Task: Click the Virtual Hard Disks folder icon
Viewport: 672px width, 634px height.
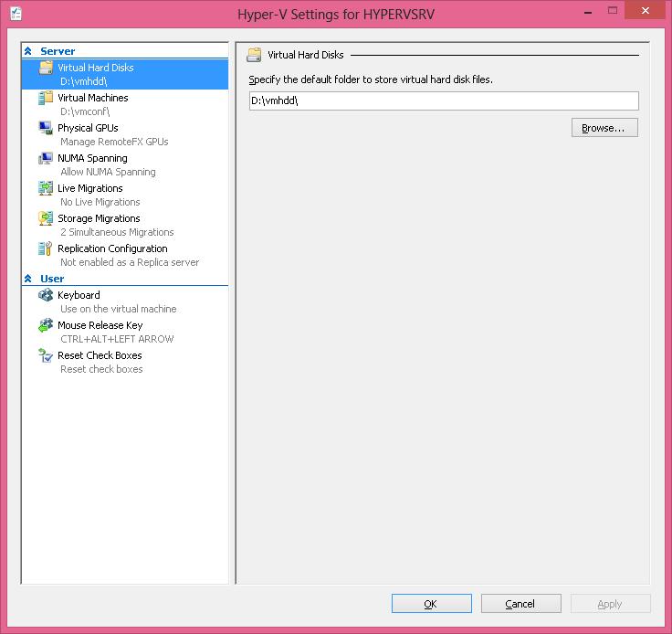Action: pos(46,69)
